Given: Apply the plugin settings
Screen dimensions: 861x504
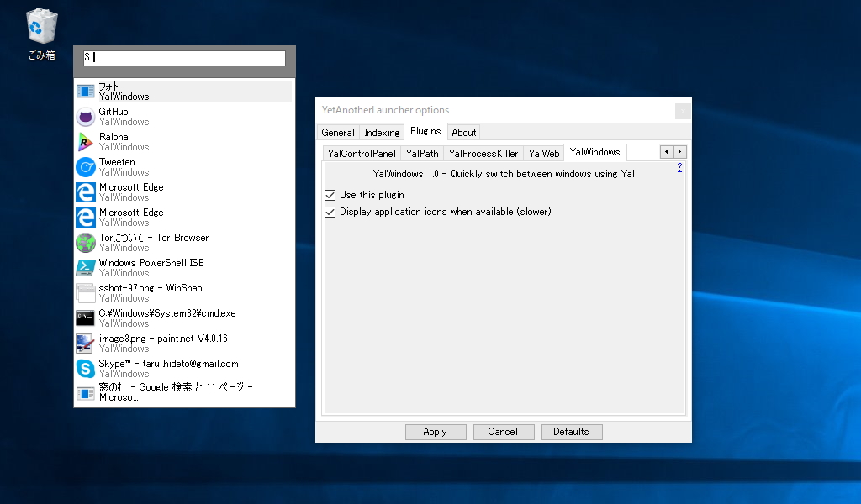Looking at the screenshot, I should click(436, 431).
